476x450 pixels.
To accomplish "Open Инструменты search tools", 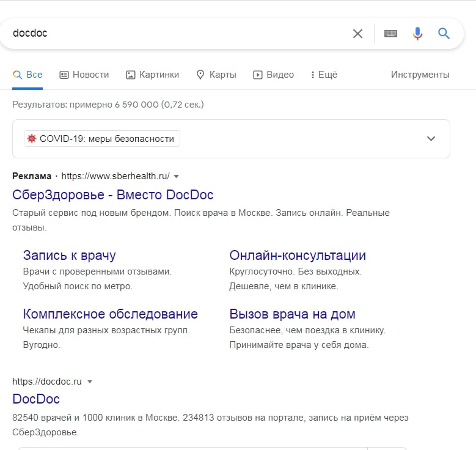I will [420, 75].
